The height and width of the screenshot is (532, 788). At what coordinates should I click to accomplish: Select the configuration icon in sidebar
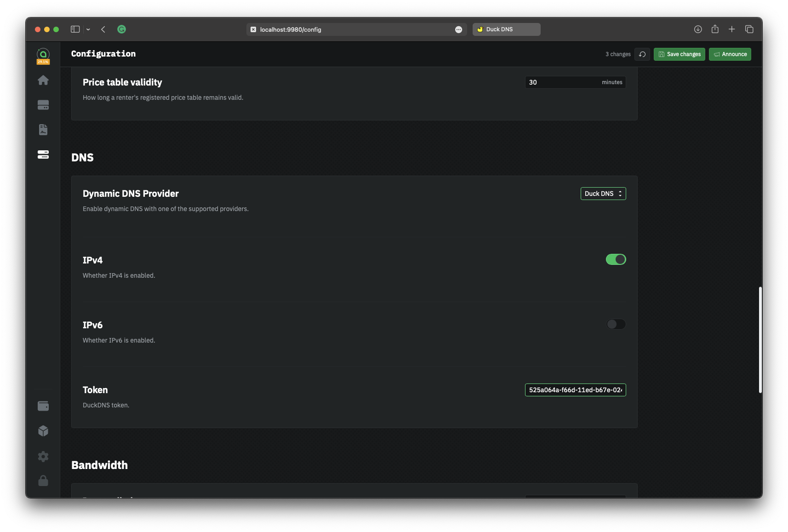43,154
